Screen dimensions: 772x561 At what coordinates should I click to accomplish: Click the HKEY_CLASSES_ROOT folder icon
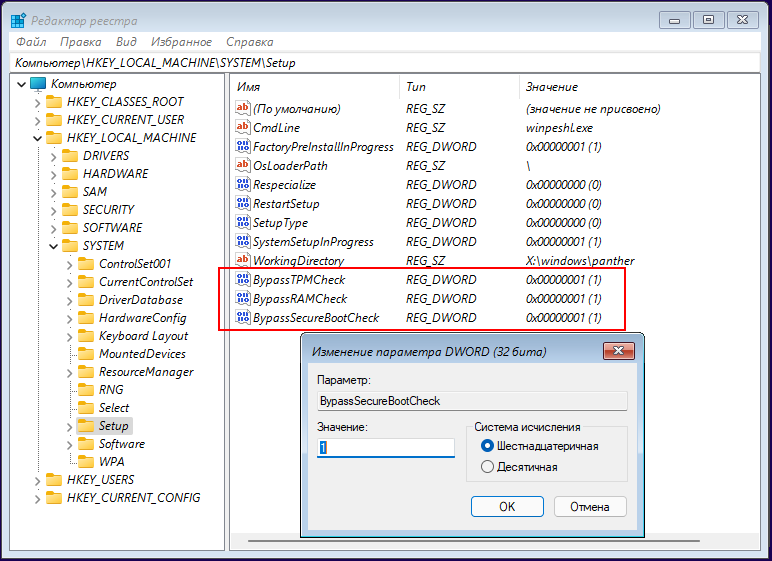(x=53, y=102)
